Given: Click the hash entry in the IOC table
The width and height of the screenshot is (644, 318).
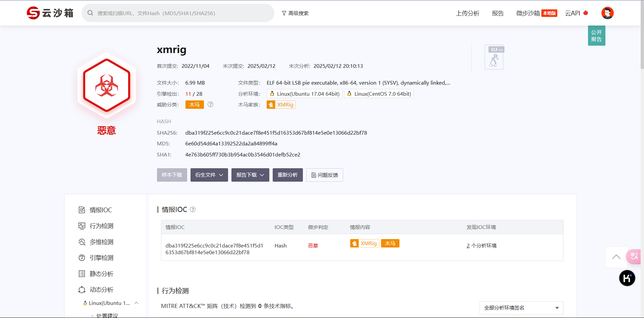Looking at the screenshot, I should coord(214,249).
